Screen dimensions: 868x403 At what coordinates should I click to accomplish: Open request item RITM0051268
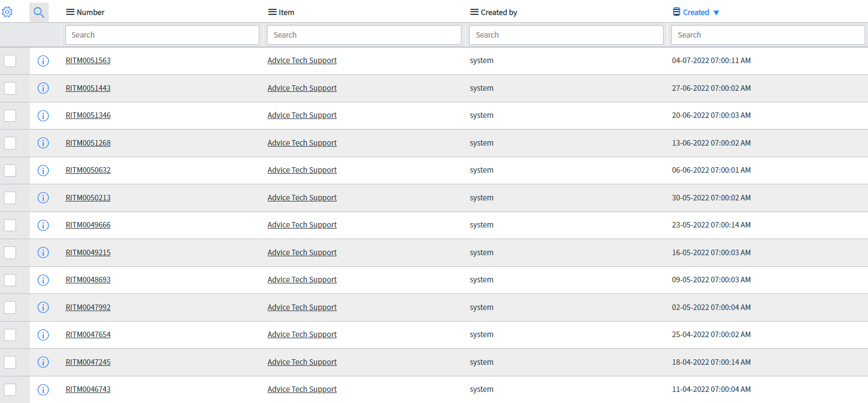[x=88, y=143]
